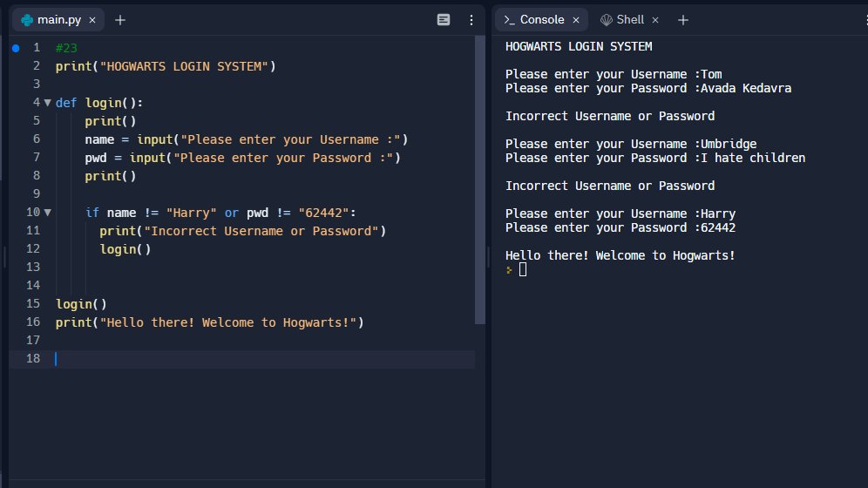Viewport: 868px width, 488px height.
Task: Click console output "Hello there! Welcome to Hogwarts!"
Action: point(620,255)
